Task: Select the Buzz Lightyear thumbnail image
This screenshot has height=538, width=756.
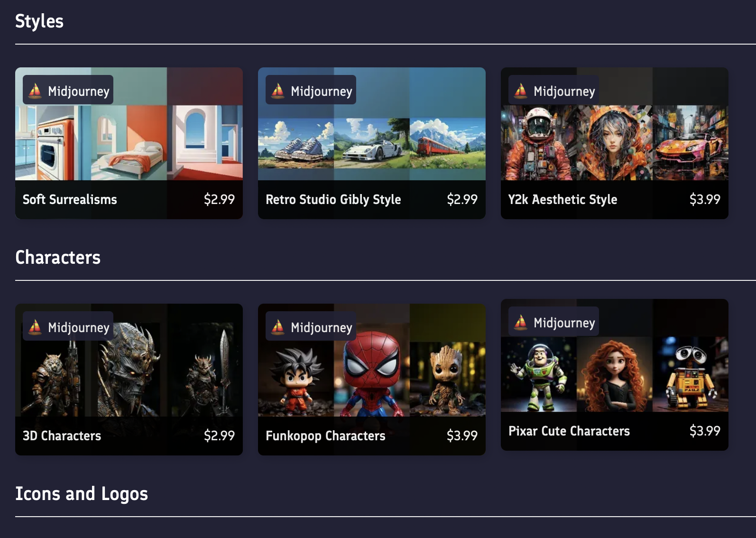Action: (539, 374)
